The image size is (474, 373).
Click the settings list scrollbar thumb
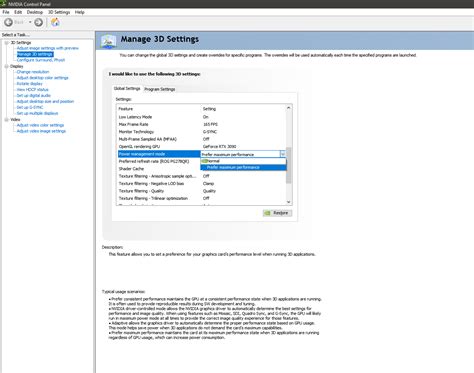289,165
